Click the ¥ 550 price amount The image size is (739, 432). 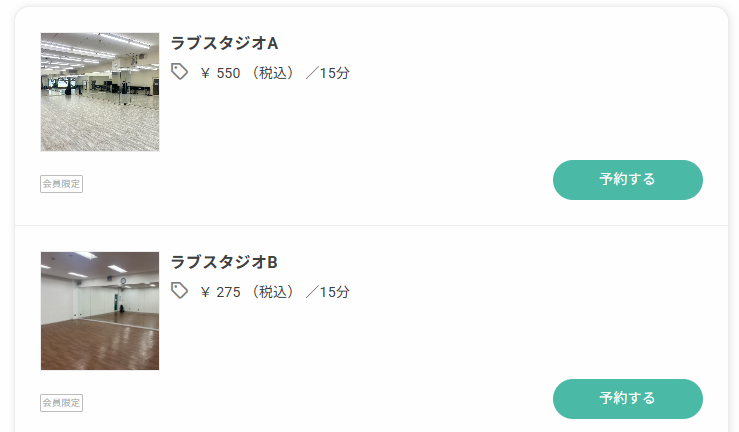point(220,73)
